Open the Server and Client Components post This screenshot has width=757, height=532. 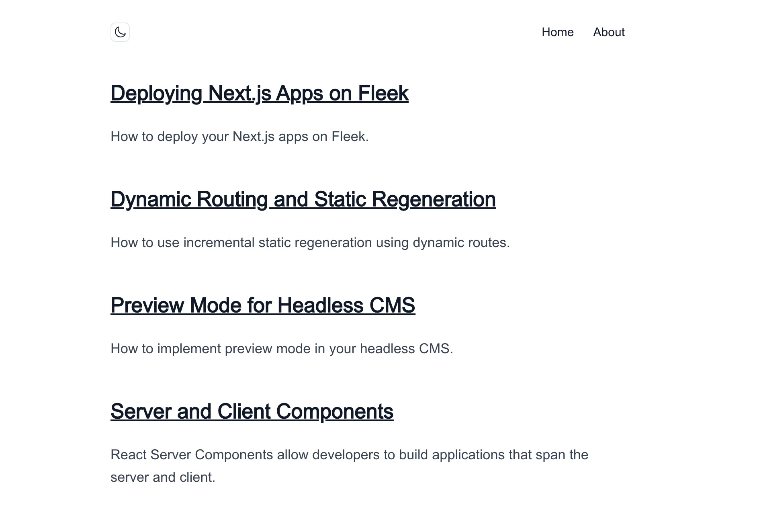tap(252, 411)
